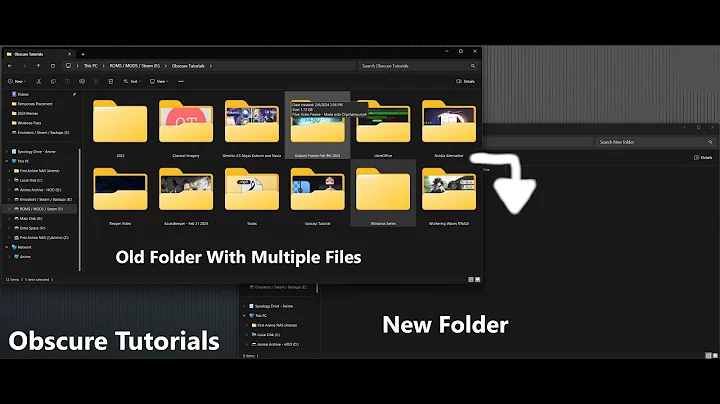The image size is (720, 404).
Task: Select the Kokomi Freeze Feb 9th 2024 folder
Action: 317,125
